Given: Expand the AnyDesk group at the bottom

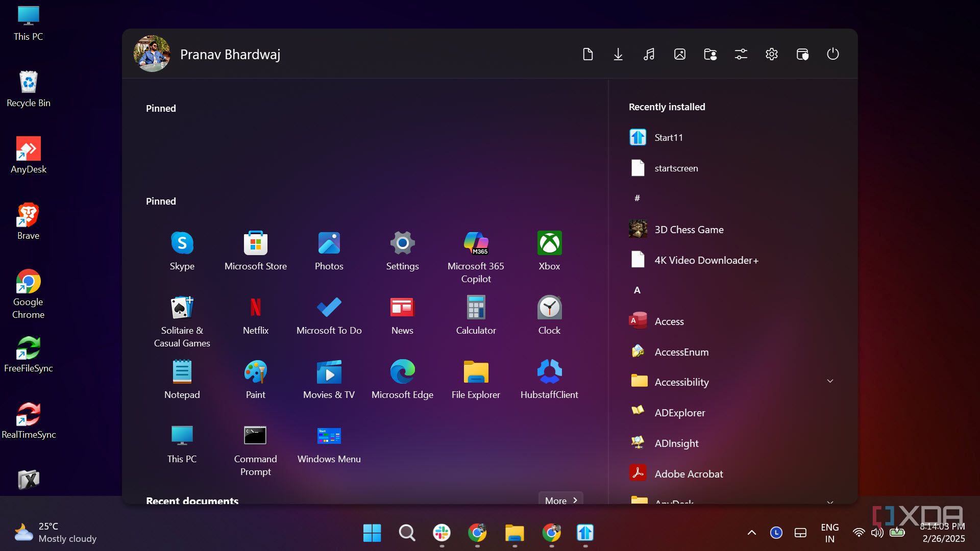Looking at the screenshot, I should [830, 502].
